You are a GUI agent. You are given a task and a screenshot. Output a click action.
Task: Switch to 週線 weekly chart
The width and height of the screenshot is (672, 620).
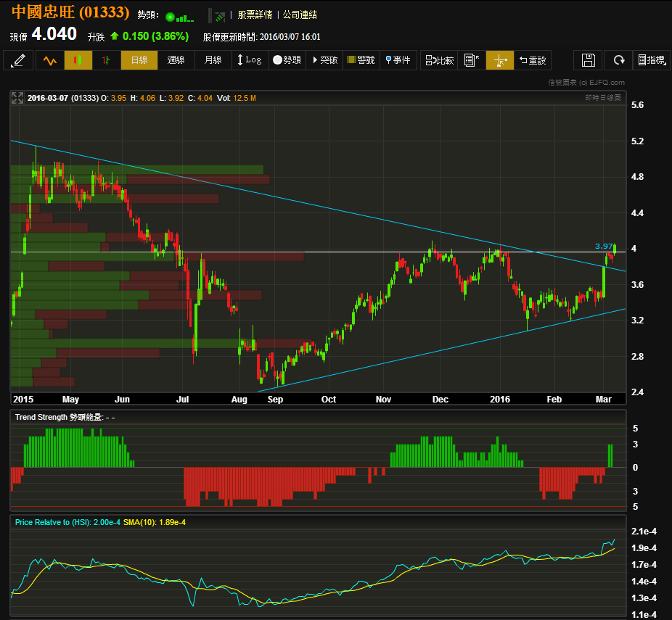tap(176, 60)
